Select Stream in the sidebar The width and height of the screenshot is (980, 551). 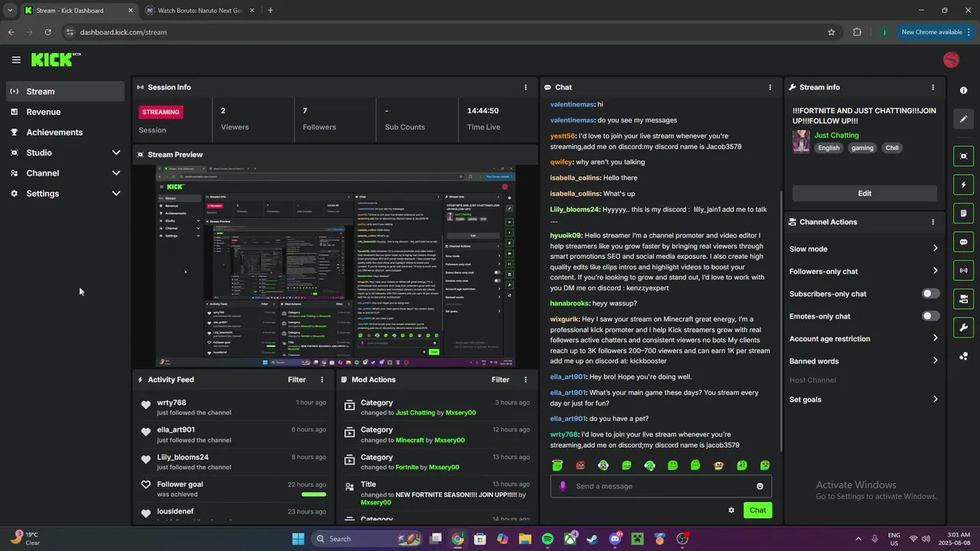65,91
